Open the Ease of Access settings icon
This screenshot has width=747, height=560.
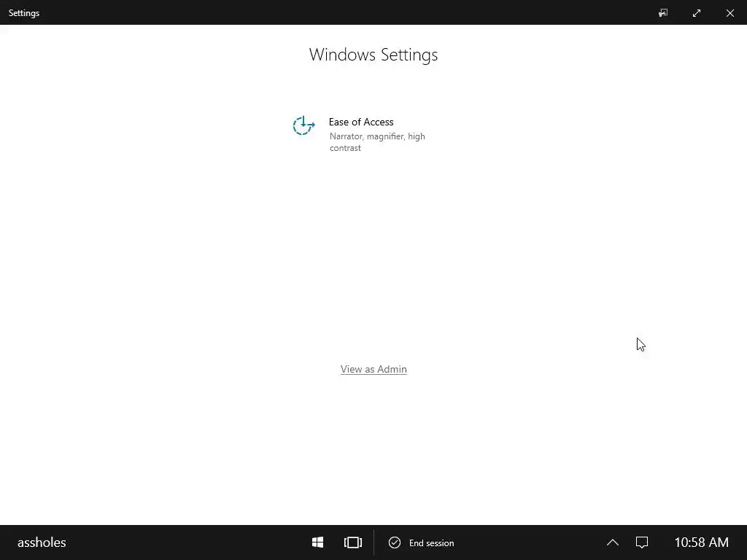303,125
